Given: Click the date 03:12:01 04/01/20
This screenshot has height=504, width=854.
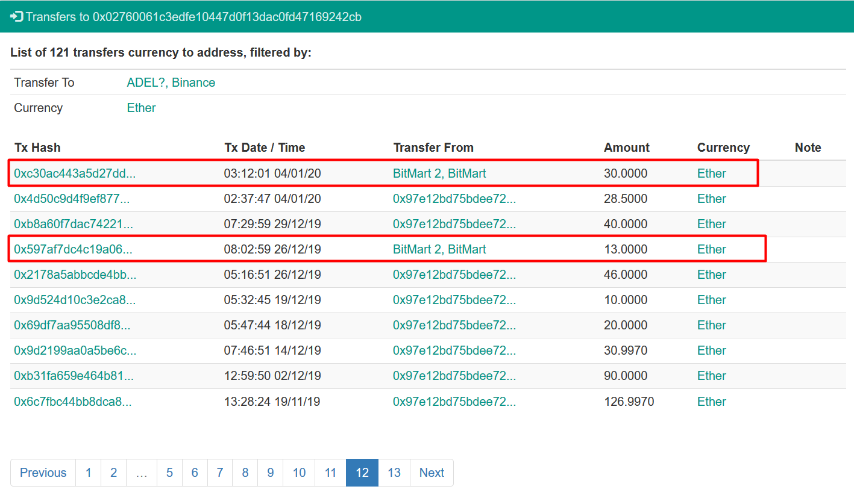Looking at the screenshot, I should click(272, 173).
